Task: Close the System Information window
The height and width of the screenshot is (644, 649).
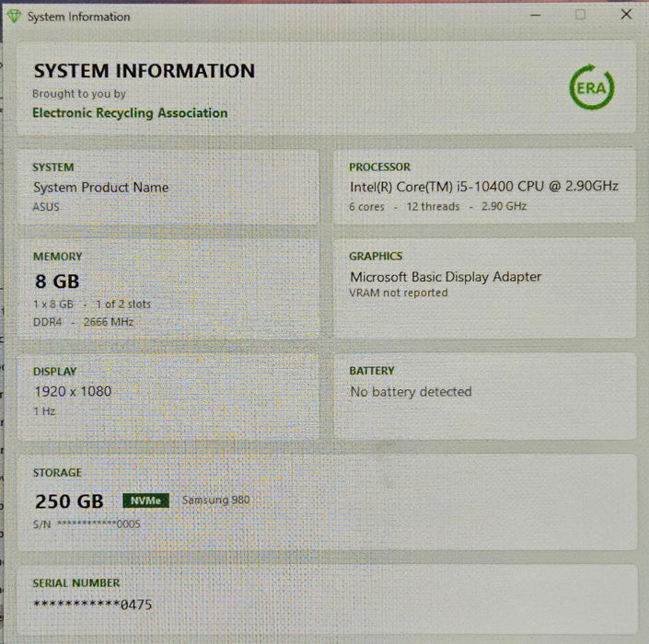Action: point(626,15)
